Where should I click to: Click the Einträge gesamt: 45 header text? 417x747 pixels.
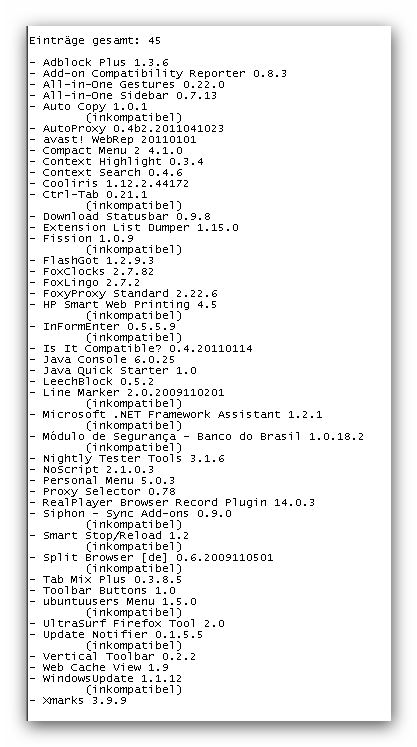95,41
